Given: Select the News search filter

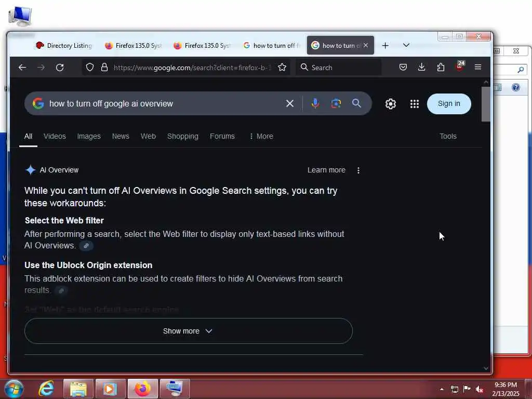Looking at the screenshot, I should pyautogui.click(x=121, y=137).
